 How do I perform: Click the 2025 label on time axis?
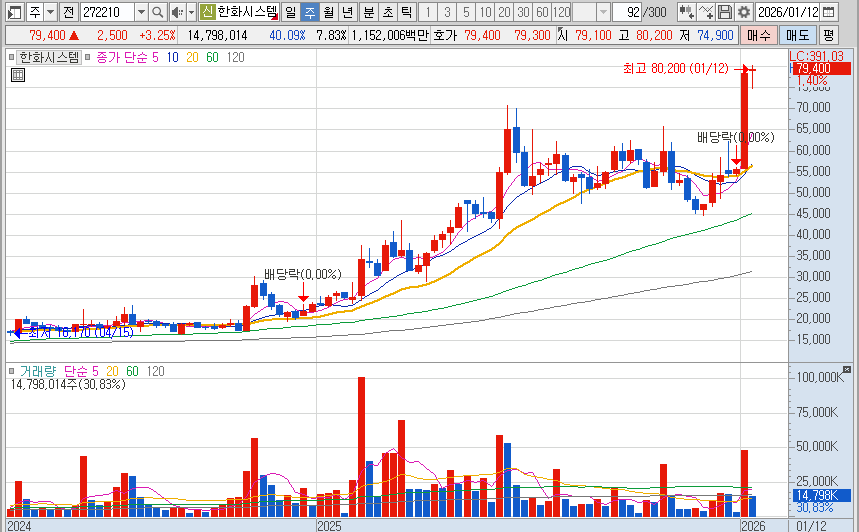[x=329, y=526]
